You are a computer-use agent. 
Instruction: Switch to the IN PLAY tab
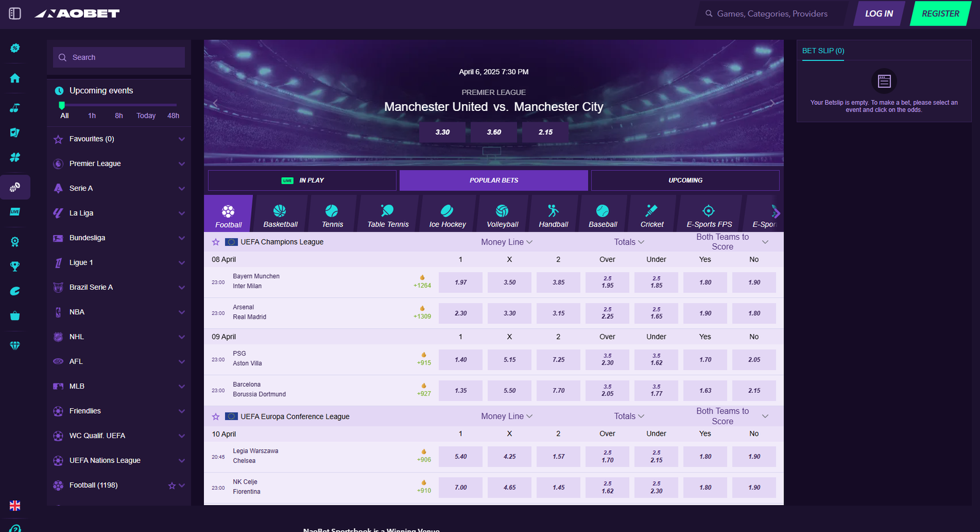302,180
